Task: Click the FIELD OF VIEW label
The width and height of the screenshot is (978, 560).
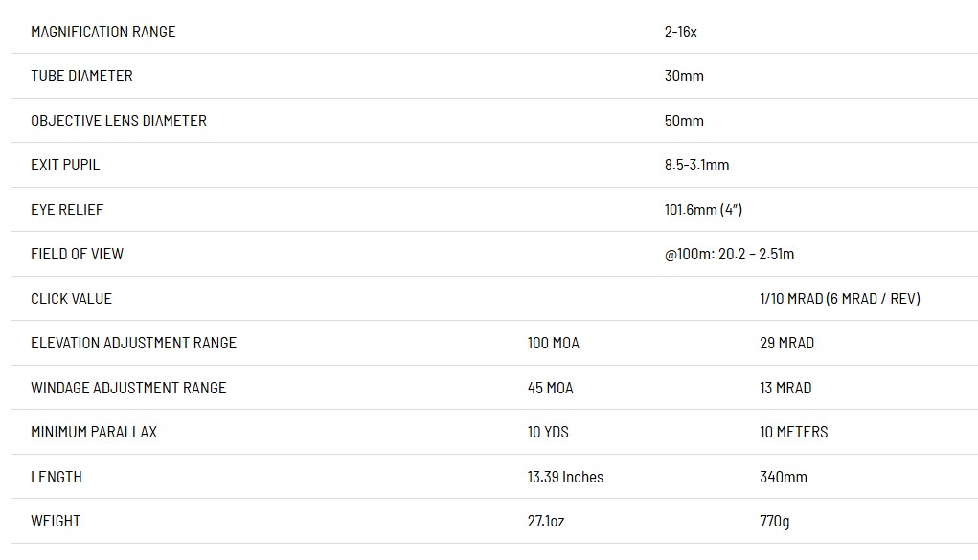Action: [x=77, y=254]
